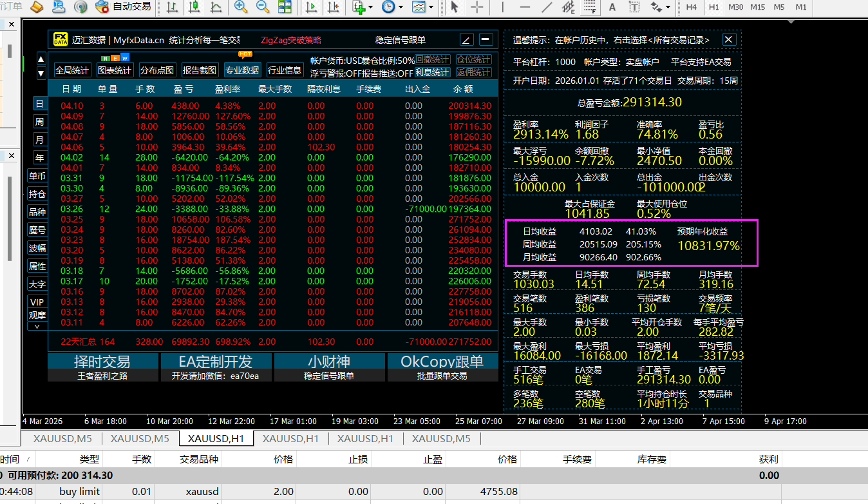This screenshot has width=868, height=504.
Task: Click the FX DATA logo icon
Action: (61, 40)
